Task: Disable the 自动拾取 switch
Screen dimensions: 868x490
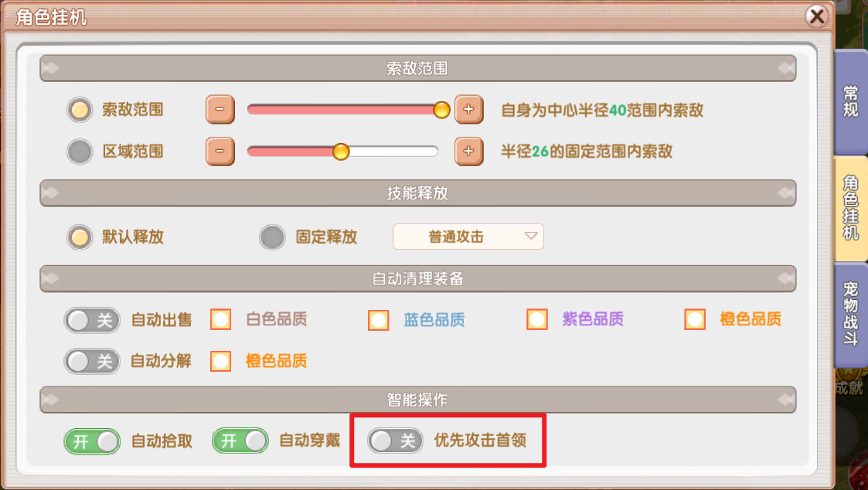Action: pos(92,441)
